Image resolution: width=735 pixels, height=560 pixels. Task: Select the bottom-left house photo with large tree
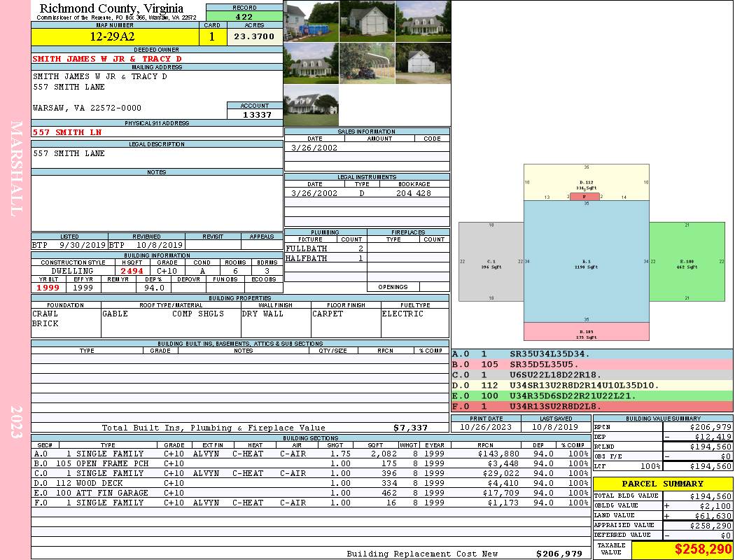coord(311,106)
